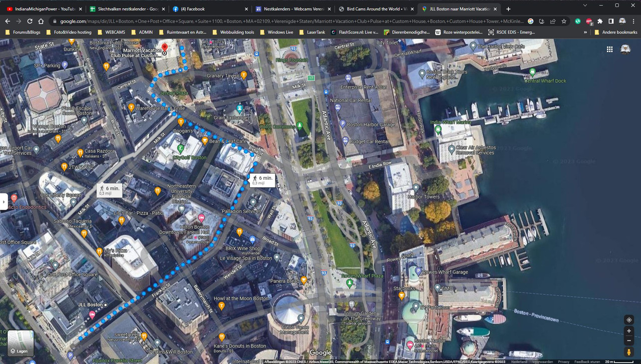
Task: Expand the collapsed side panel arrow
Action: pyautogui.click(x=3, y=202)
